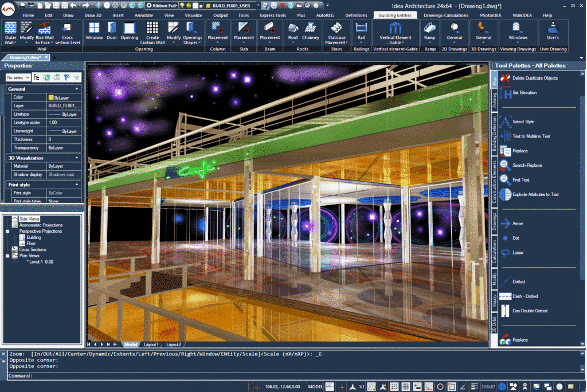
Task: Select Cross Sections tree item
Action: point(33,249)
